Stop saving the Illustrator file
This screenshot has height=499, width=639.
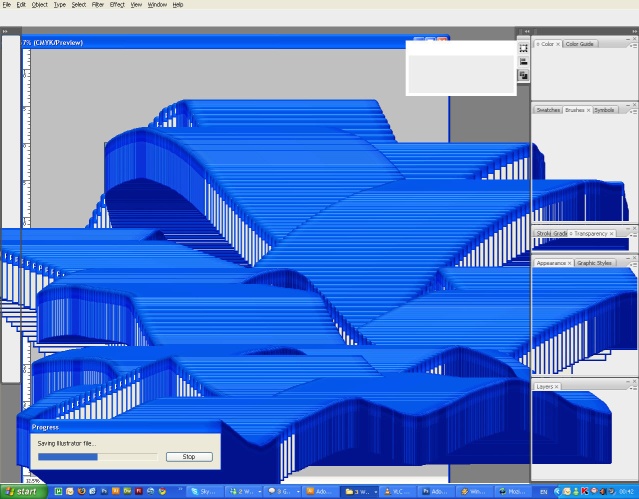click(x=188, y=456)
